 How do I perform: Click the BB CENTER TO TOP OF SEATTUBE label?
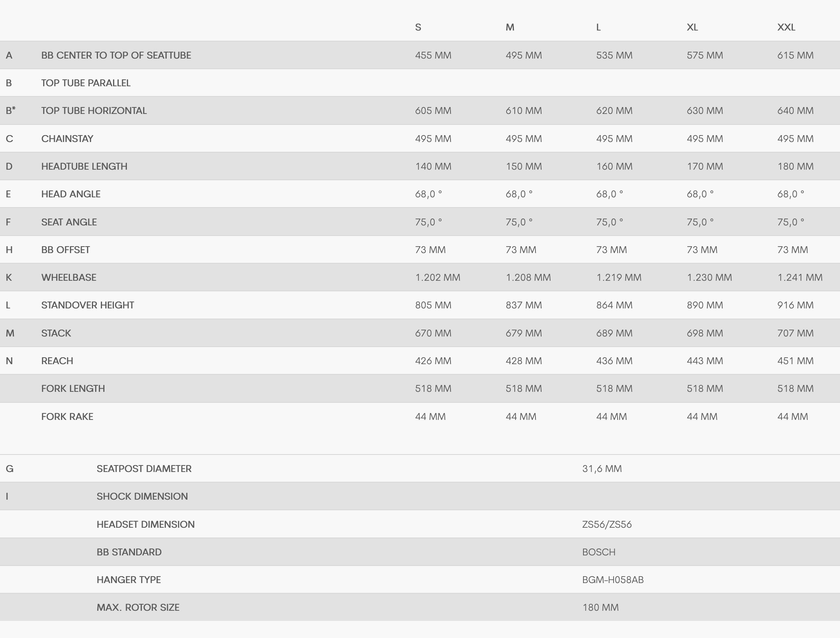(116, 55)
